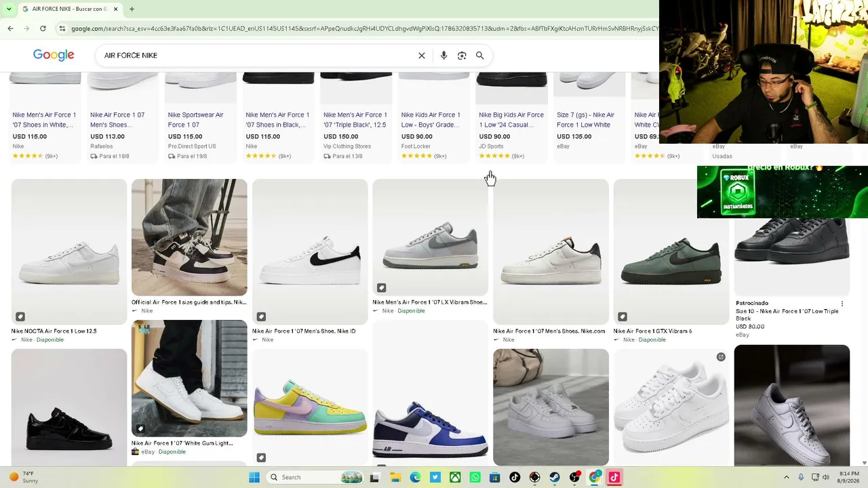Viewport: 868px width, 488px height.
Task: Open Nike Men's Air Force 1 '07 LX Vibram link
Action: click(x=430, y=302)
